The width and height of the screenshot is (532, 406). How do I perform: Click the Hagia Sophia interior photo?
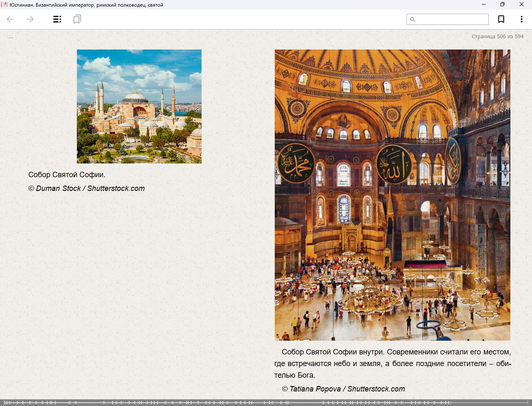[392, 195]
